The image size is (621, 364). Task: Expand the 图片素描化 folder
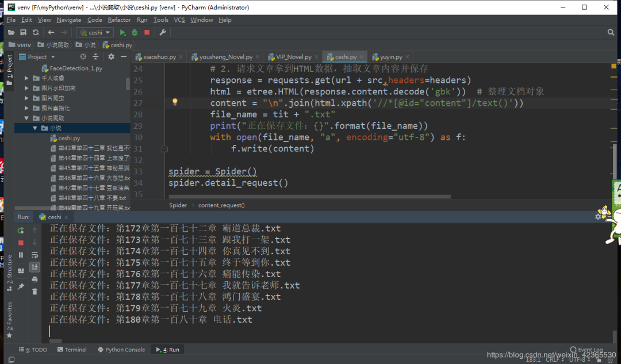26,108
